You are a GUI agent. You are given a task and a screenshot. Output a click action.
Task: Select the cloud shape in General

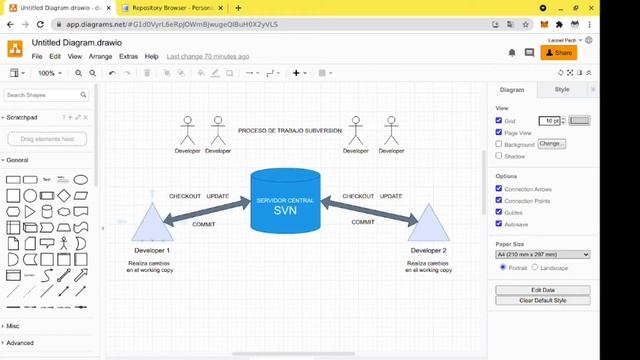click(x=64, y=211)
